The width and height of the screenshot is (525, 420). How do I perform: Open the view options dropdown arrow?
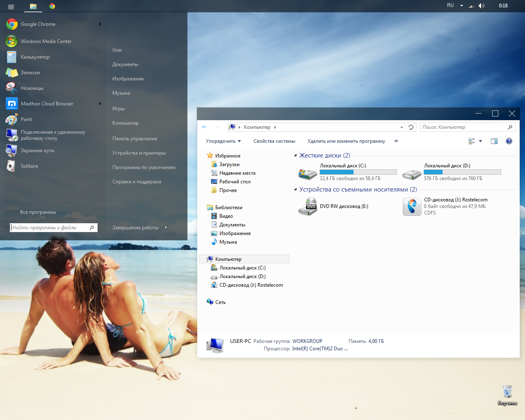click(x=480, y=141)
